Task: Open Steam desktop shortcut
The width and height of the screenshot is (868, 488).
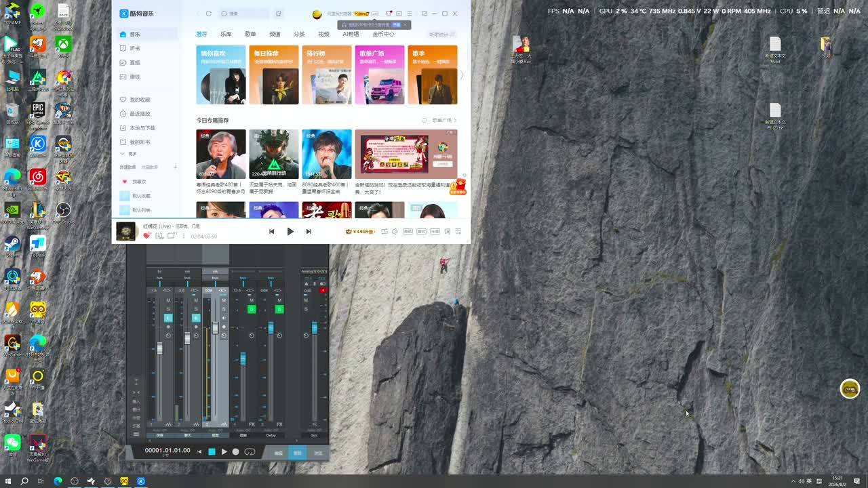Action: tap(12, 246)
